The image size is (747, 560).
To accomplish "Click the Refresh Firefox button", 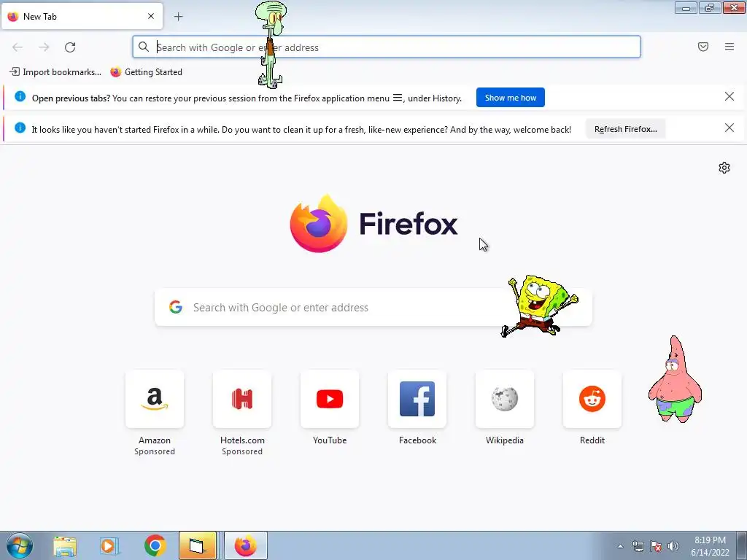I will (625, 129).
